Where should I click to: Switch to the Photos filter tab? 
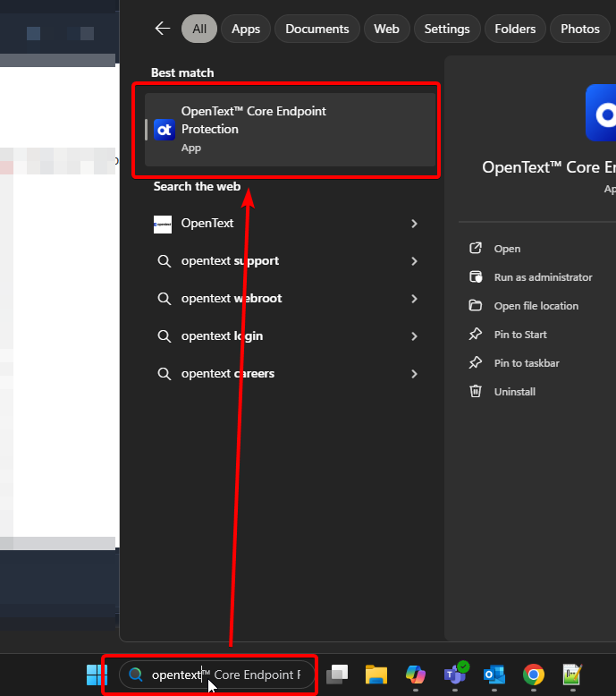click(x=580, y=29)
